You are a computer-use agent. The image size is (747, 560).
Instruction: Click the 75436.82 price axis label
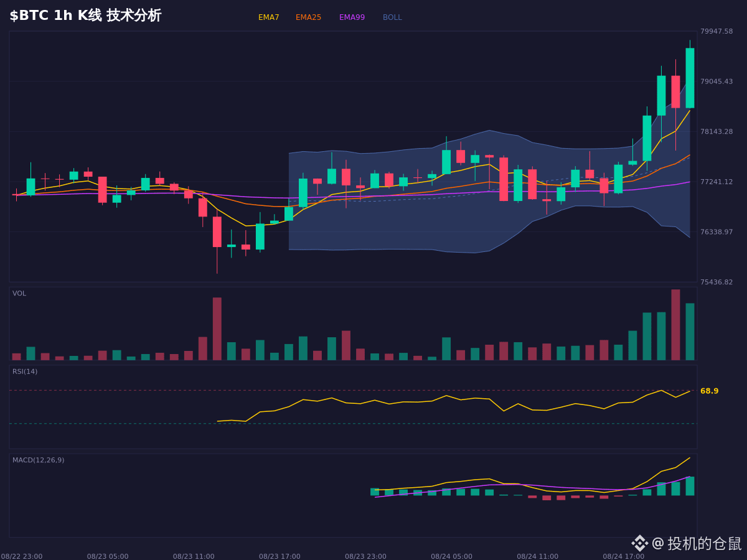coord(716,282)
